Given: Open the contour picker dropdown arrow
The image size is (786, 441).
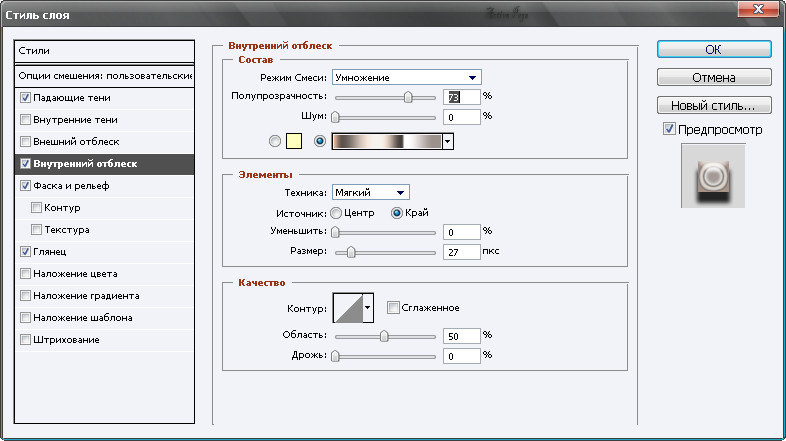Looking at the screenshot, I should point(369,308).
